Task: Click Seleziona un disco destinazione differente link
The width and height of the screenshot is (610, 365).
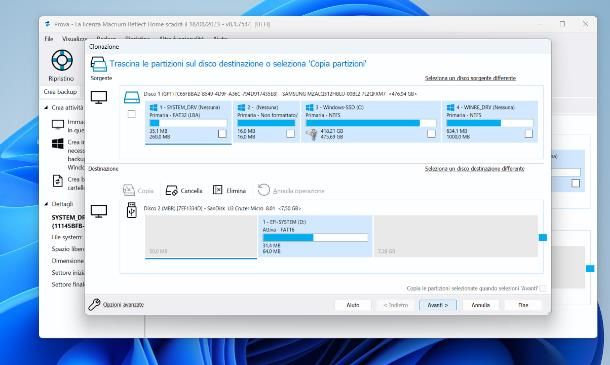Action: click(474, 169)
